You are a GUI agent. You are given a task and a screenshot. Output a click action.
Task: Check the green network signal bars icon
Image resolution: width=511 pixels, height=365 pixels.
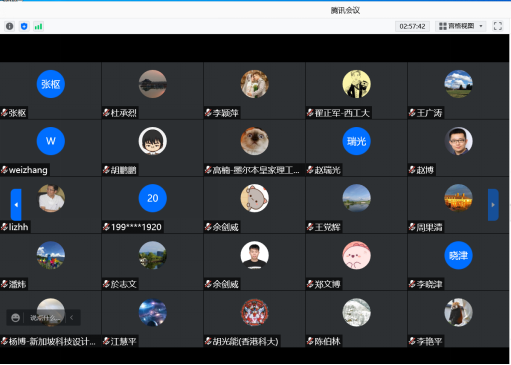38,26
